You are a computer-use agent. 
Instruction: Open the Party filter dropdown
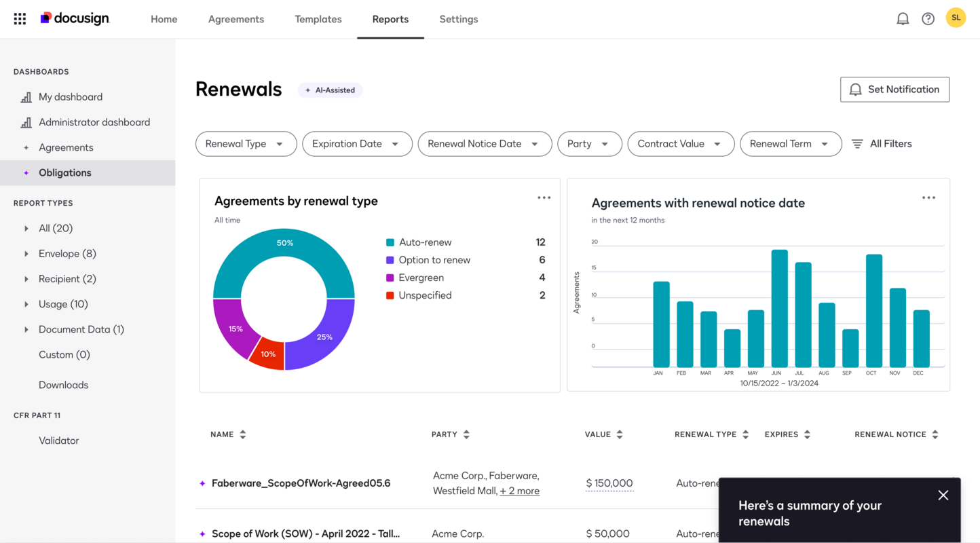(x=589, y=143)
